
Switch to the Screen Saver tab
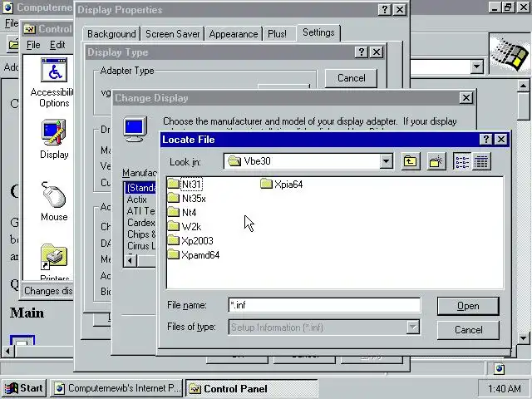click(x=172, y=34)
